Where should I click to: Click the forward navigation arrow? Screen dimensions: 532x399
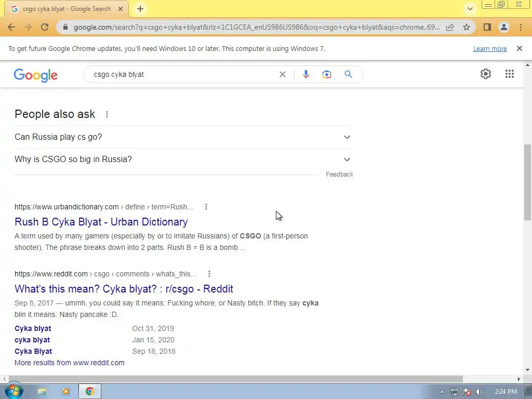tap(28, 27)
